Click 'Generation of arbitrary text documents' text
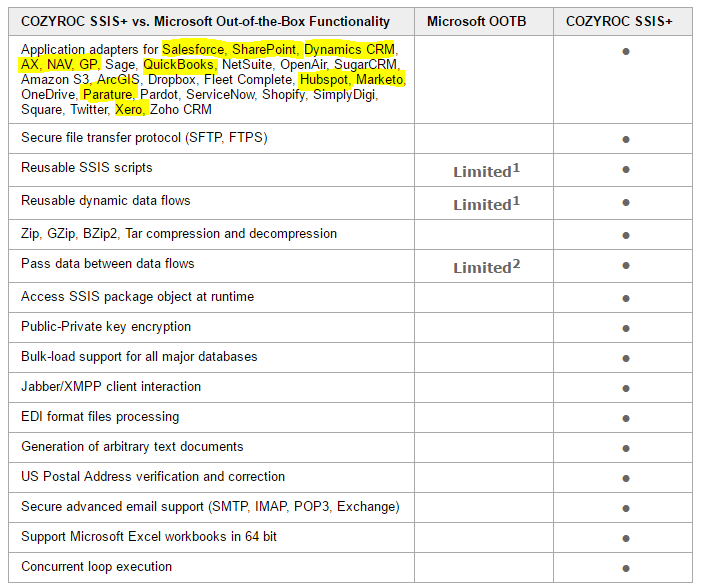This screenshot has width=705, height=587. [132, 447]
